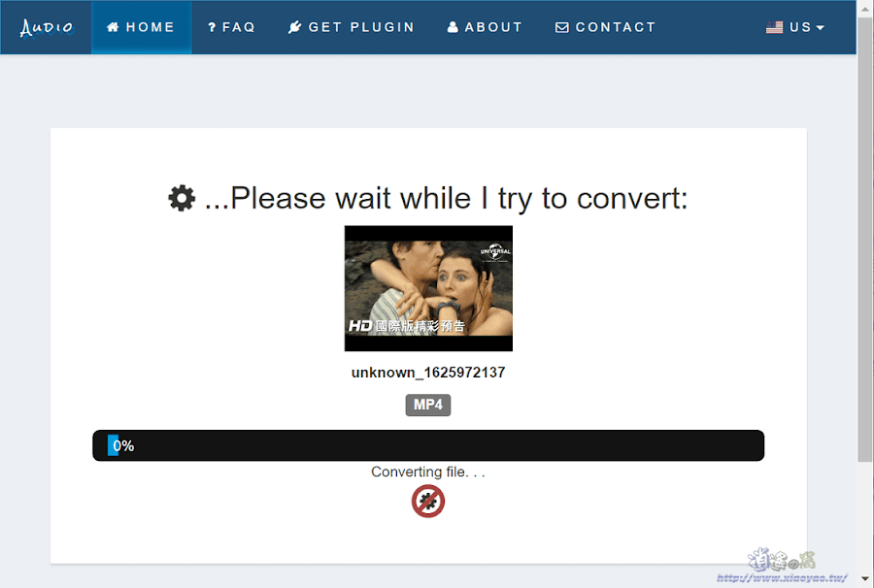Image resolution: width=874 pixels, height=588 pixels.
Task: Click the 0% progress label
Action: (123, 446)
